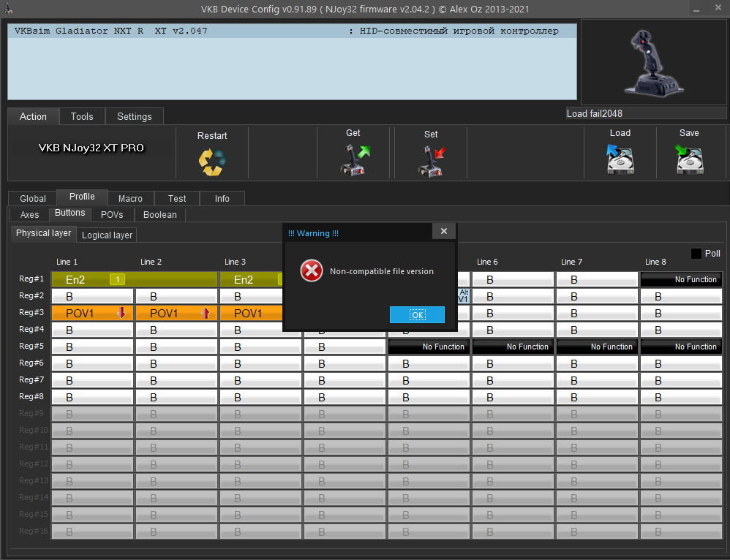730x560 pixels.
Task: Click No Function cell in Reg#5 Line 8
Action: click(682, 347)
